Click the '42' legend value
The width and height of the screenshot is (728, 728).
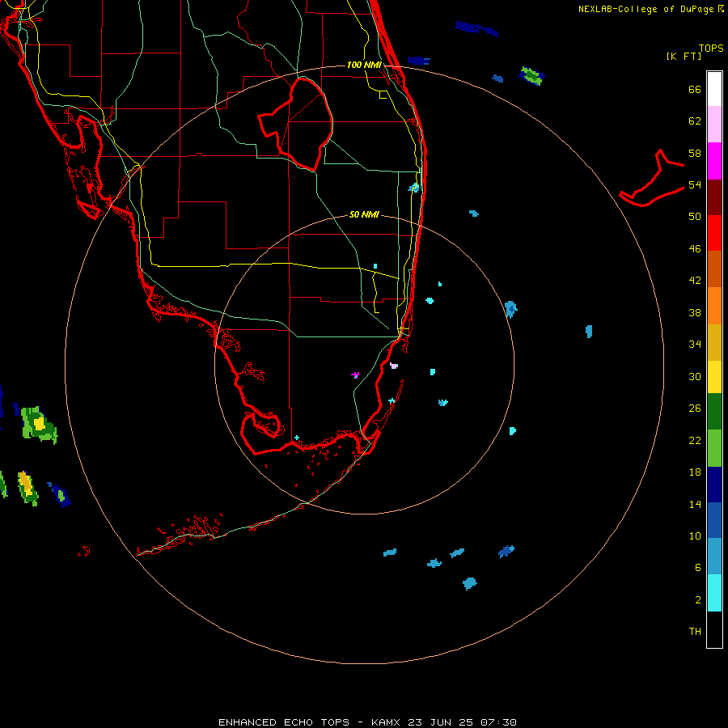tap(695, 281)
